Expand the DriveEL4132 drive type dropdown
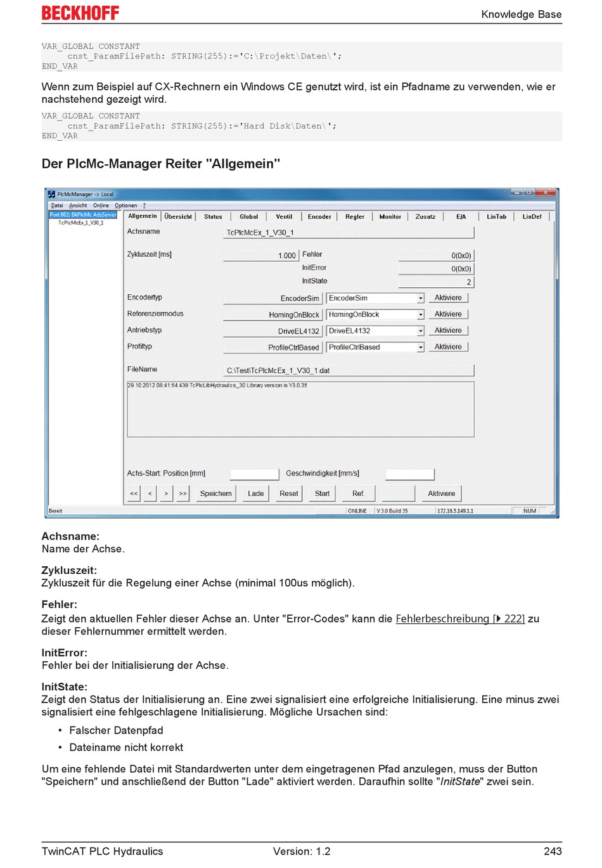Image resolution: width=602 pixels, height=868 pixels. coord(420,331)
